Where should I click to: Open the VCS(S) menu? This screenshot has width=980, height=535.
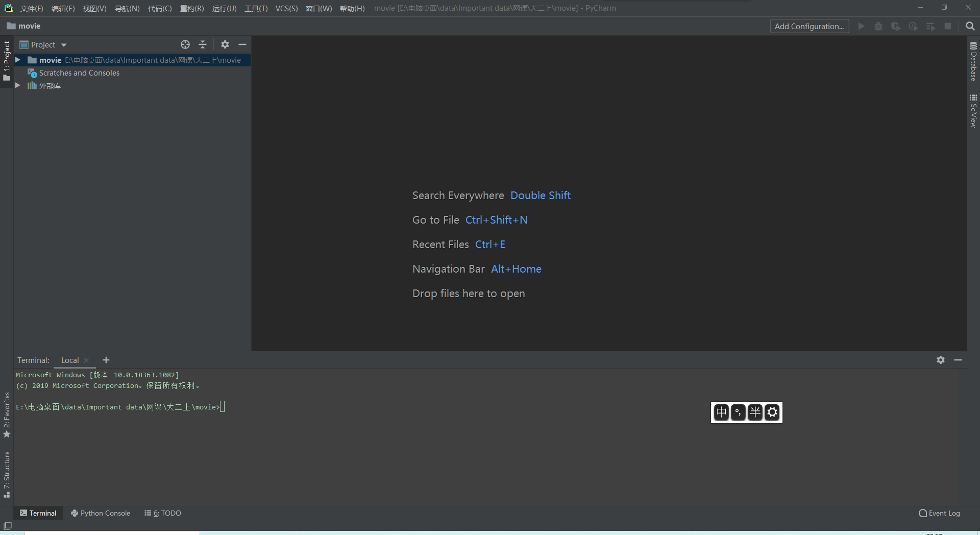coord(287,8)
